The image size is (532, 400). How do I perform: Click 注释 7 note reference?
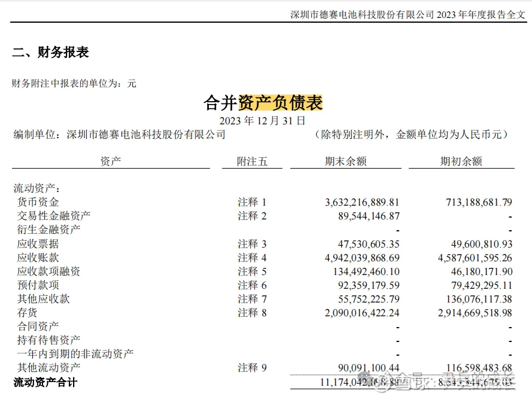252,299
